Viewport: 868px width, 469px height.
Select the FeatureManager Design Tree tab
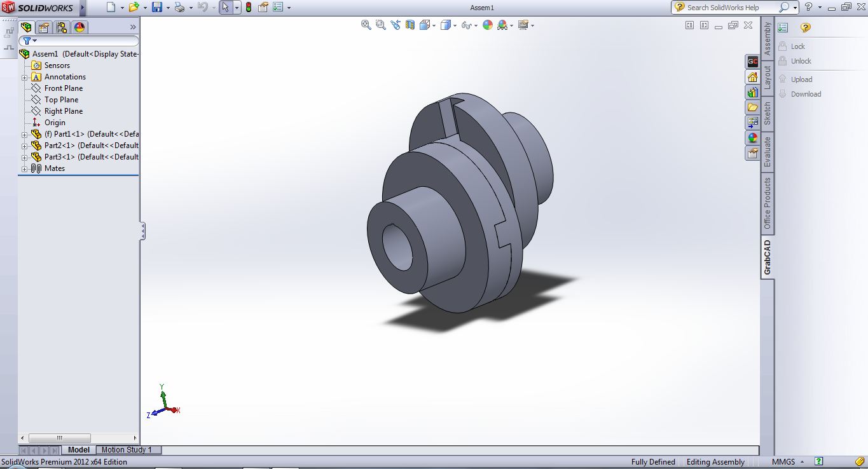(26, 27)
